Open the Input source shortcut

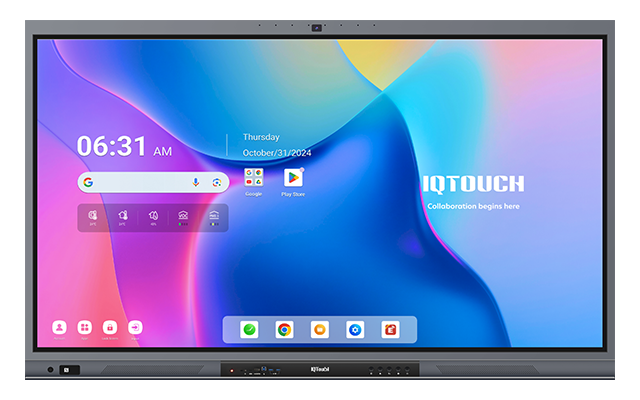135,327
